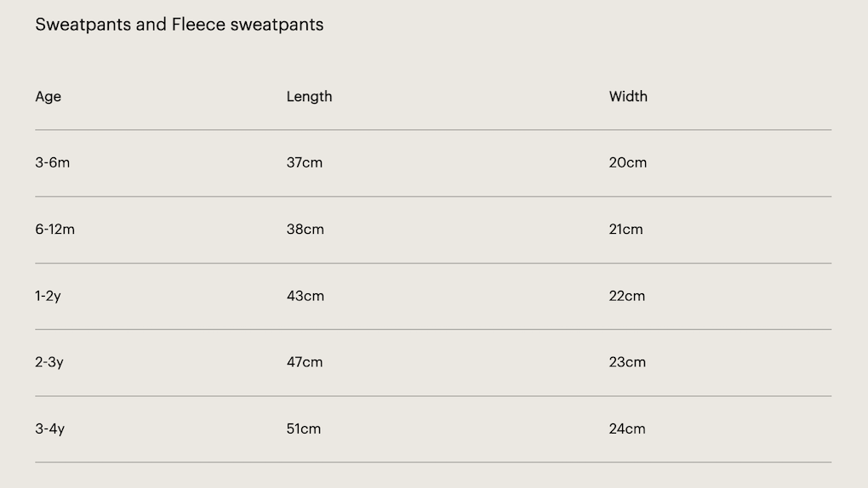Click the 38cm length value
Image resolution: width=868 pixels, height=488 pixels.
306,230
